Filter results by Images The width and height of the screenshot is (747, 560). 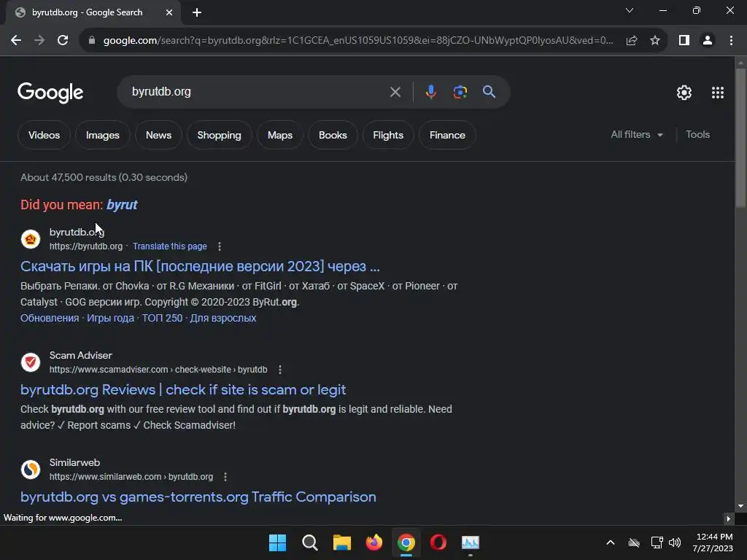102,135
